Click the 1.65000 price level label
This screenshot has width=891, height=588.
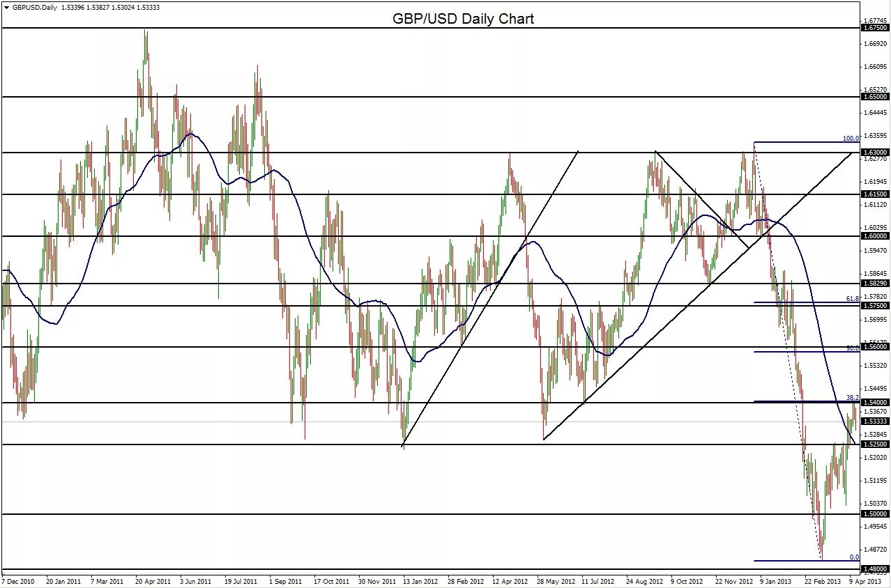click(x=875, y=97)
